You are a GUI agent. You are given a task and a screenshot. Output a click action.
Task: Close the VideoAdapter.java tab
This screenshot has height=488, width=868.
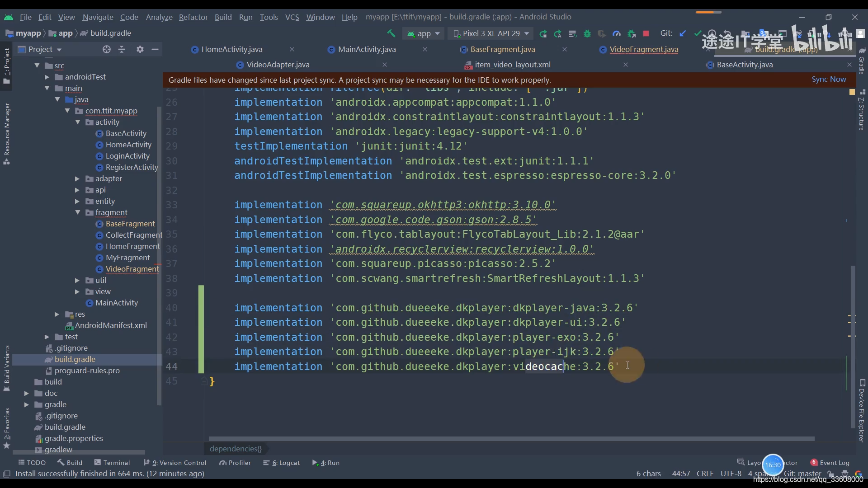[385, 65]
